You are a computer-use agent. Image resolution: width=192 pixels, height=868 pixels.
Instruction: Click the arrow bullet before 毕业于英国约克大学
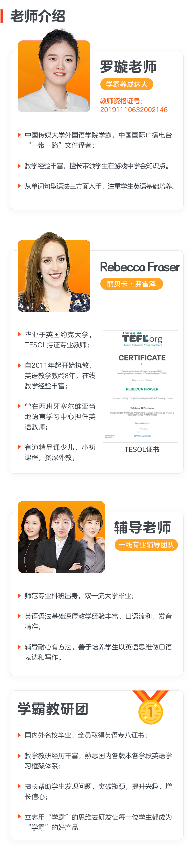click(19, 334)
